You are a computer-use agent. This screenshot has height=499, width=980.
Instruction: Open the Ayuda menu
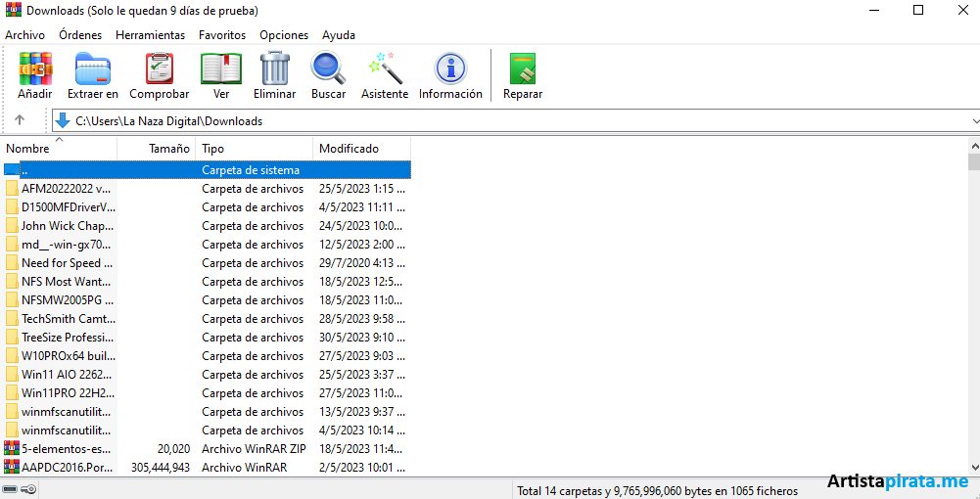(339, 35)
